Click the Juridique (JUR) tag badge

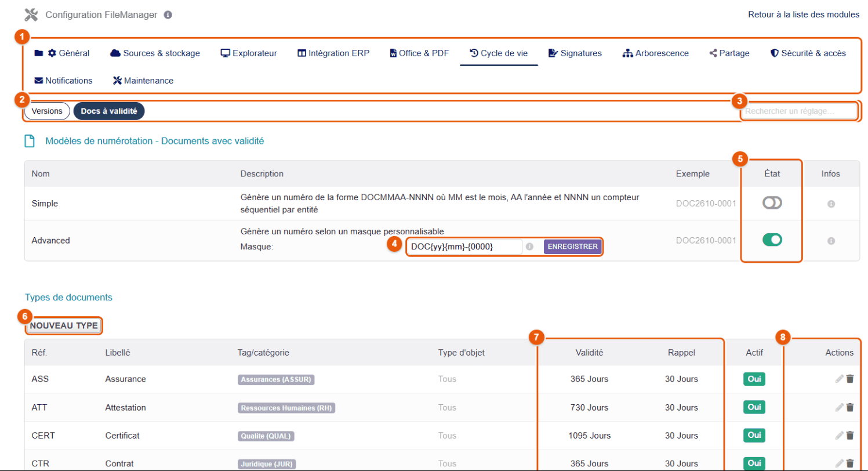(267, 463)
